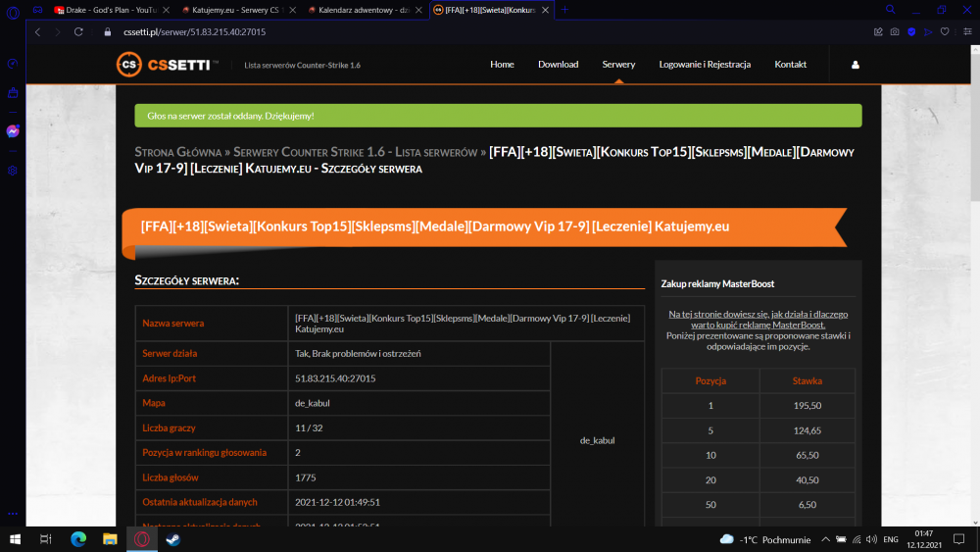
Task: Open the volume speaker tray icon
Action: pyautogui.click(x=872, y=539)
